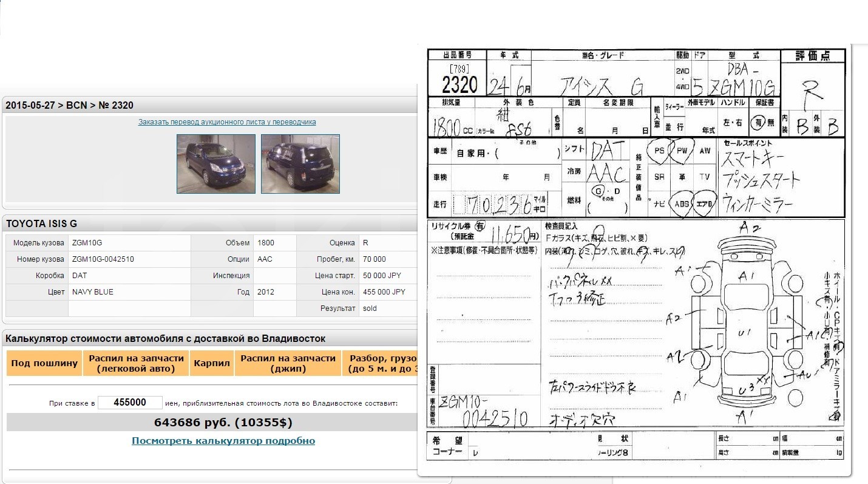
Task: Select the 'Карпил' tab
Action: pyautogui.click(x=212, y=363)
